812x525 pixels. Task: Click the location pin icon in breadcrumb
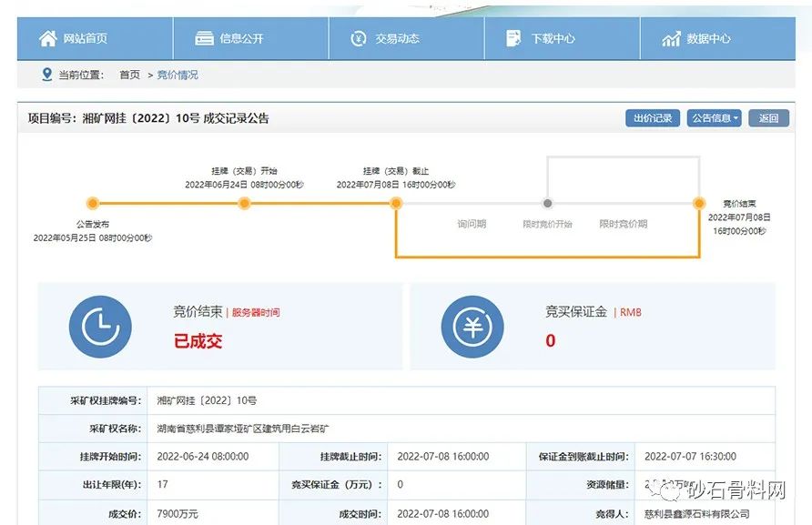46,75
